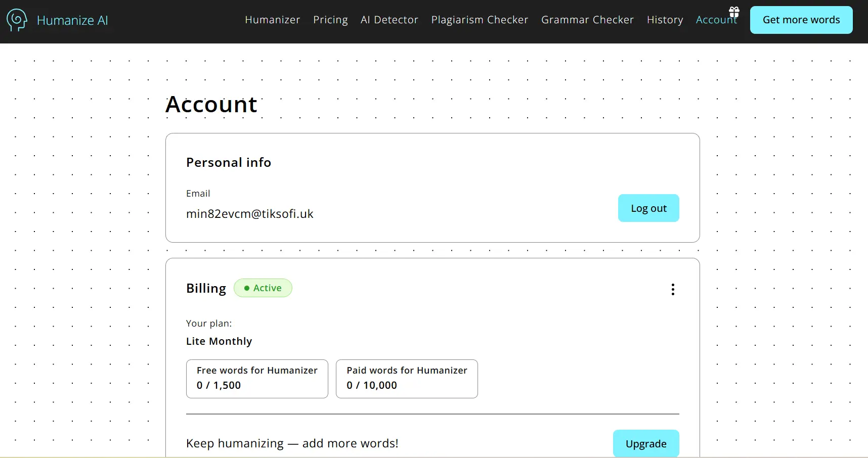
Task: Click the Get more words button
Action: click(801, 20)
